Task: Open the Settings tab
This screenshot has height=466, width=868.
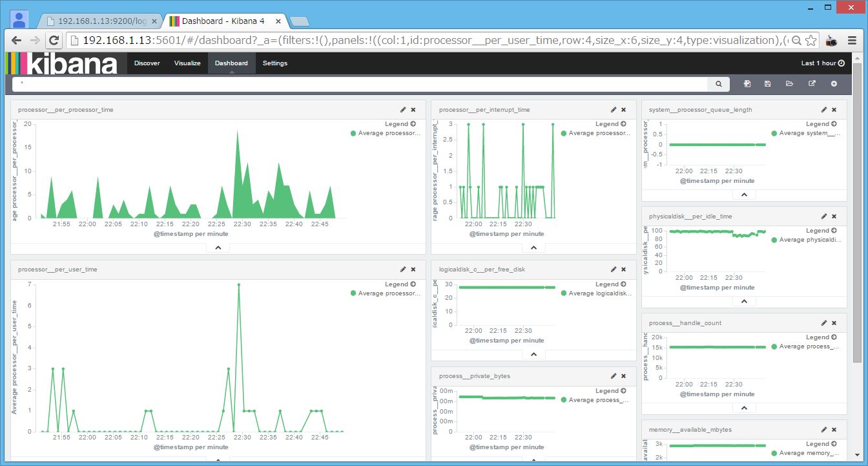Action: click(x=274, y=63)
